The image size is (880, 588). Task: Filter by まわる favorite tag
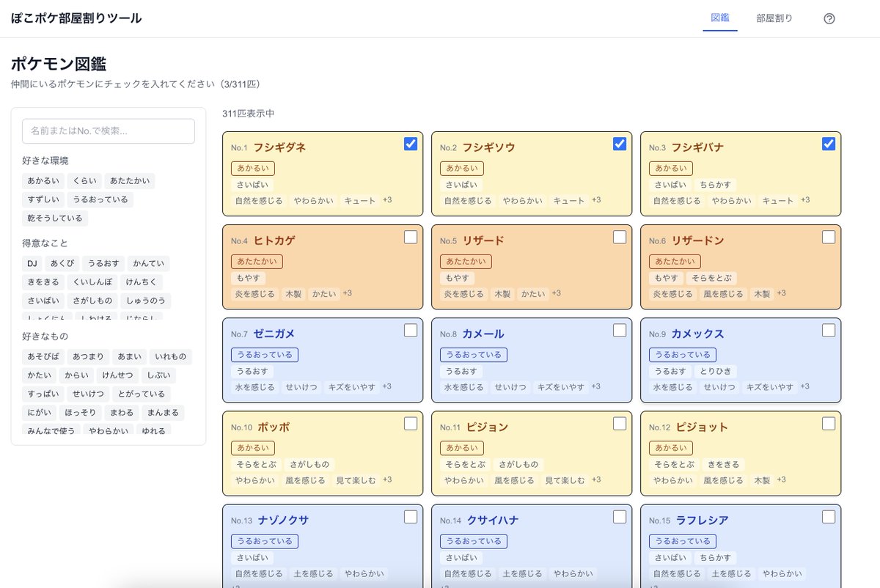tap(121, 413)
